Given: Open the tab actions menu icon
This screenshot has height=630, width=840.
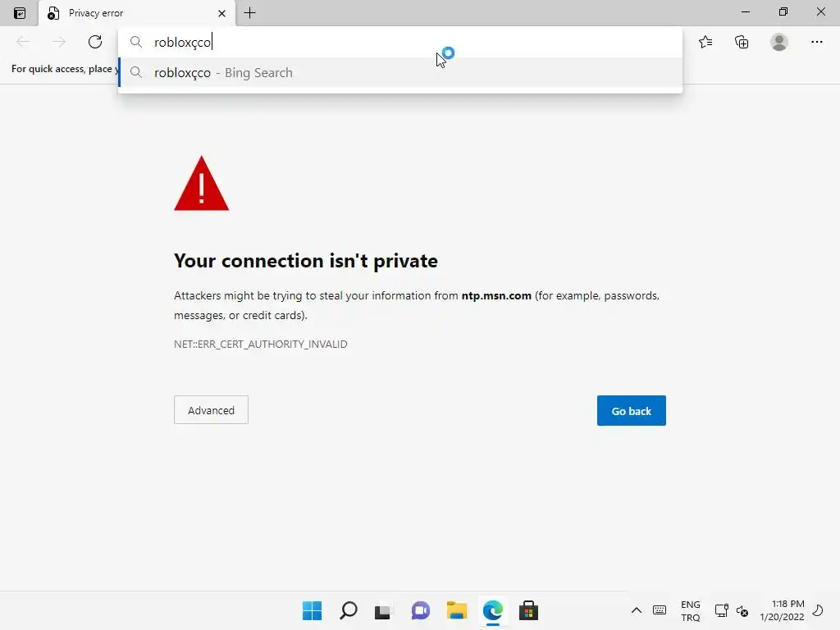Looking at the screenshot, I should tap(20, 13).
